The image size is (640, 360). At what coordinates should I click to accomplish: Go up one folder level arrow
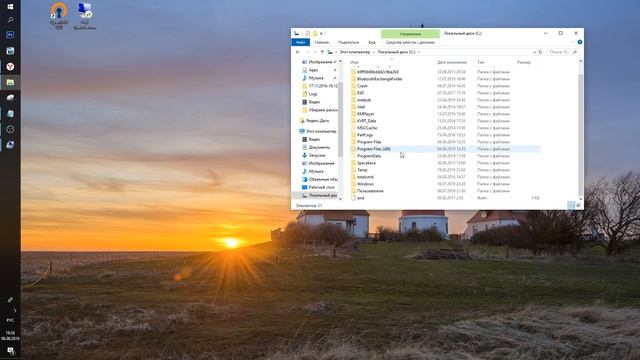322,52
